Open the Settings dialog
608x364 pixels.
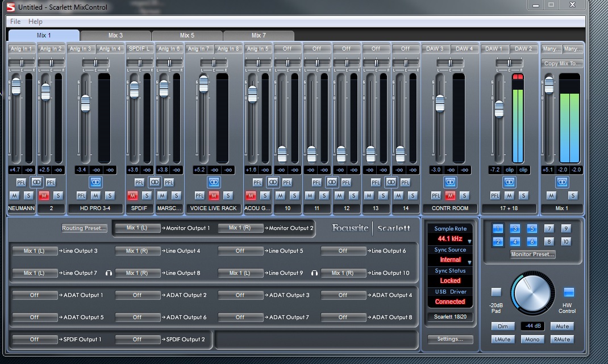450,339
